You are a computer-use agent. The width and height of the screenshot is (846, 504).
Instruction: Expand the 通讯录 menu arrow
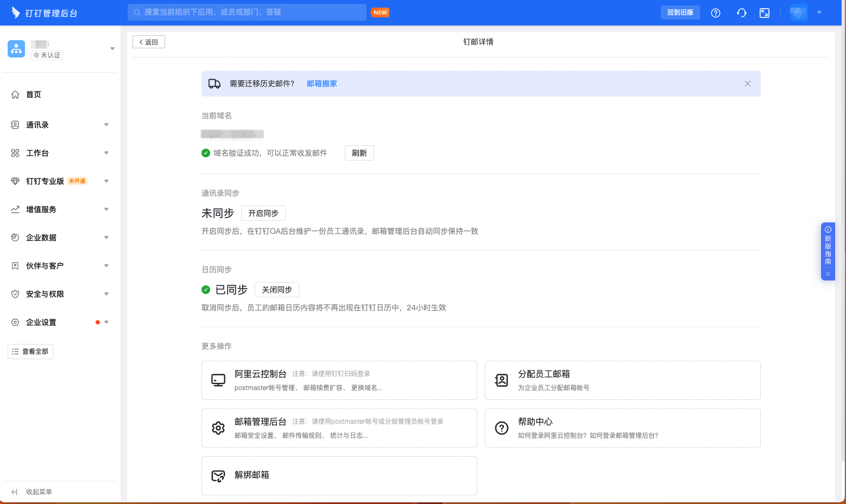click(106, 125)
